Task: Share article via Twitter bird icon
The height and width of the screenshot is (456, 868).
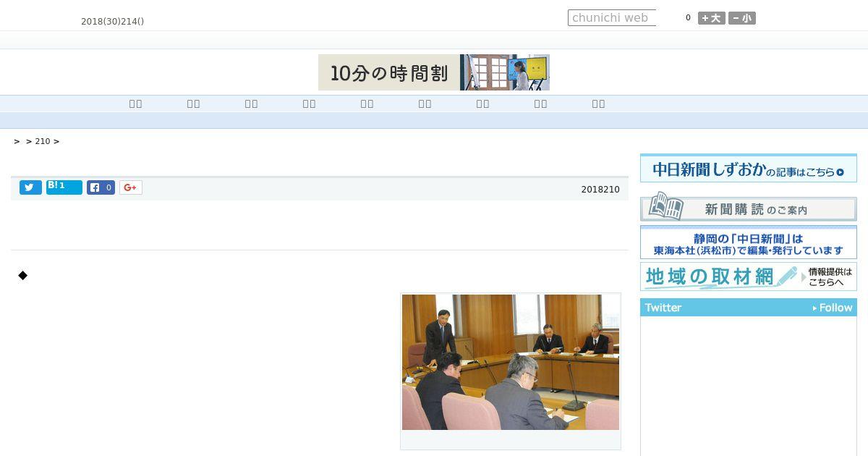Action: (x=30, y=187)
